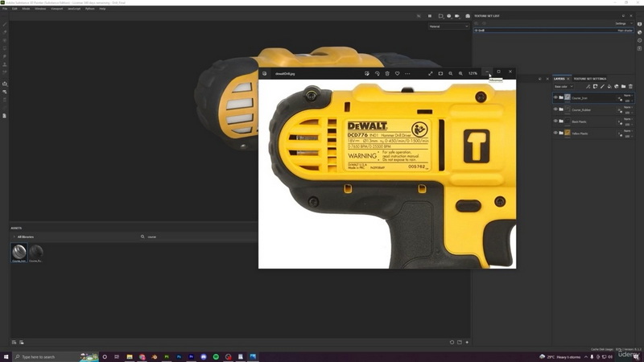Viewport: 644px width, 362px height.
Task: Select the Course_Iron asset thumbnail
Action: (19, 253)
